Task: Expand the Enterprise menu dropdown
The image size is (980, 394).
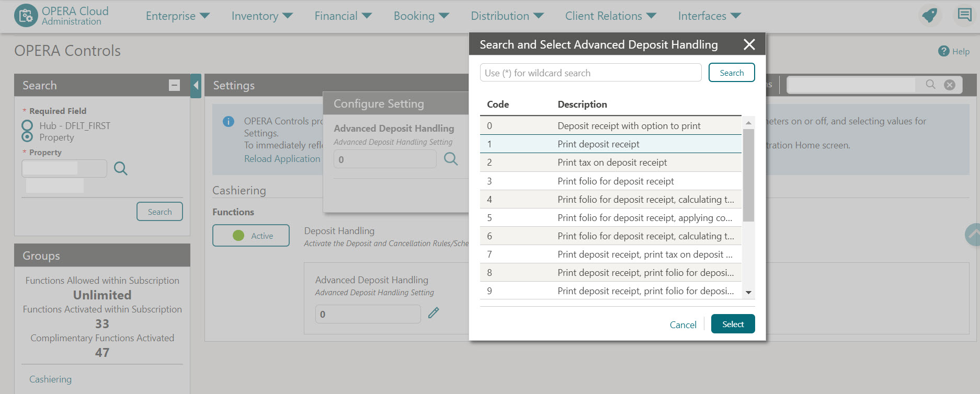Action: [x=177, y=16]
